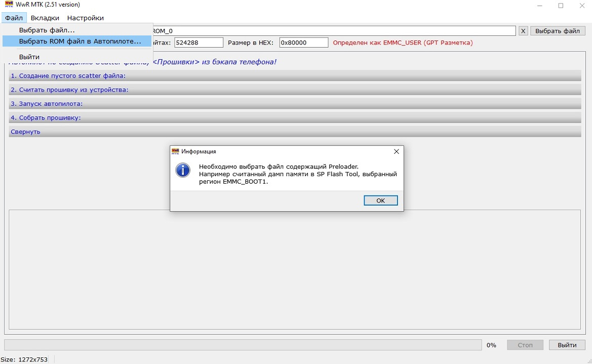Image resolution: width=592 pixels, height=364 pixels.
Task: Expand '1. Создание пустого scatter файла' section
Action: click(x=295, y=75)
